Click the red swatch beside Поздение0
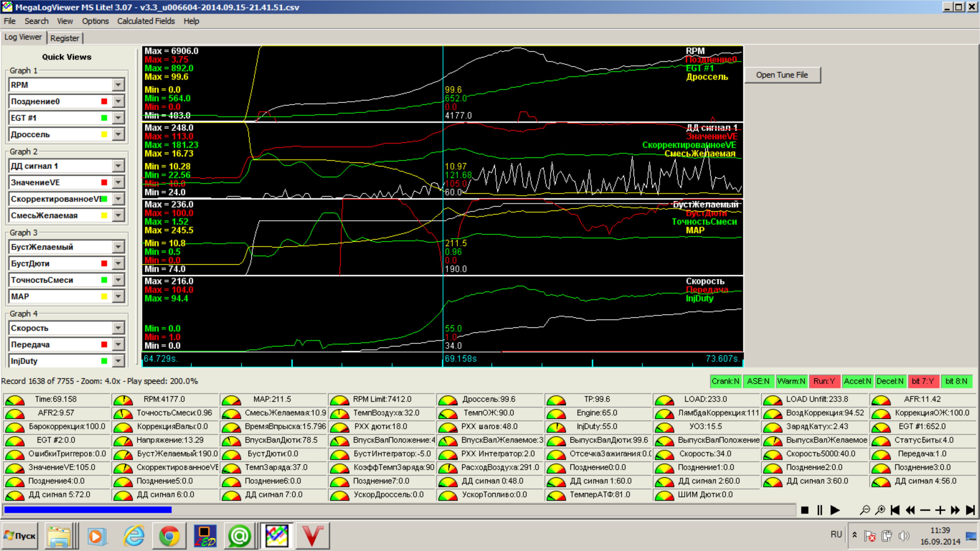The image size is (980, 551). (x=104, y=101)
